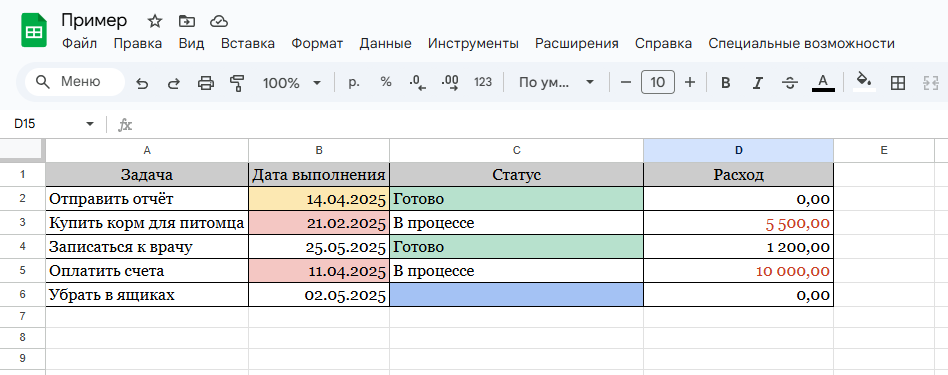Redo the last action
This screenshot has width=948, height=375.
[x=174, y=83]
